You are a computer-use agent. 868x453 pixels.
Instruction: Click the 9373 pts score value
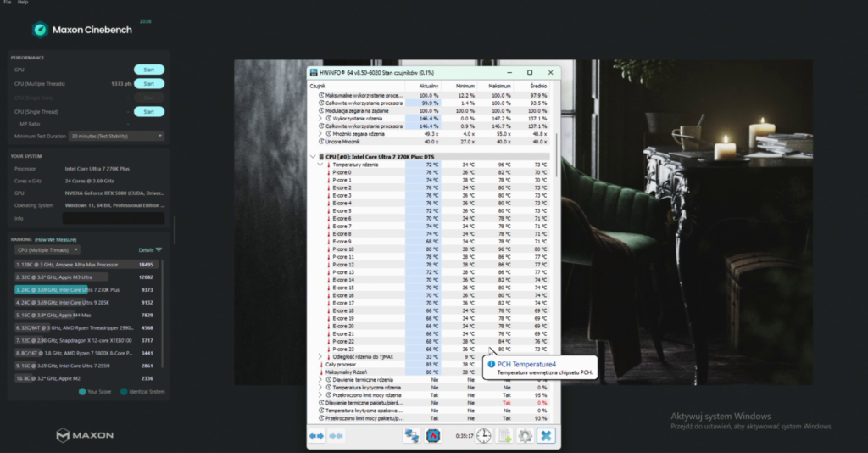(121, 84)
